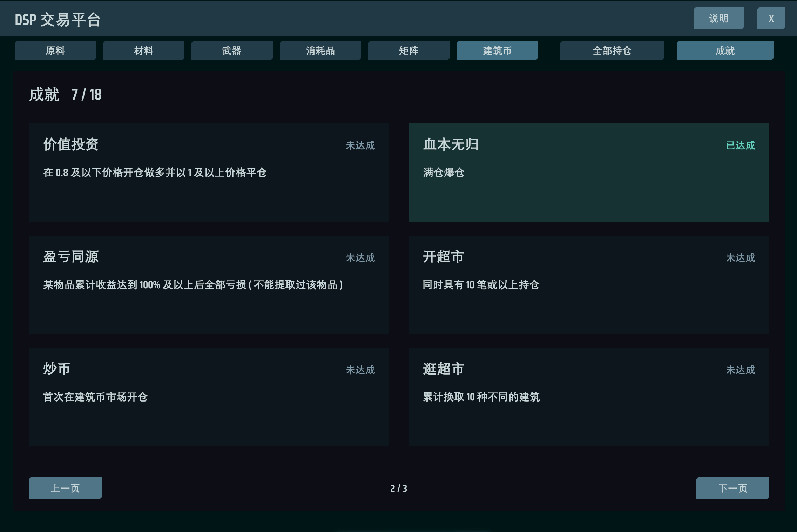Select the 武器 tab
The height and width of the screenshot is (532, 797).
(232, 50)
